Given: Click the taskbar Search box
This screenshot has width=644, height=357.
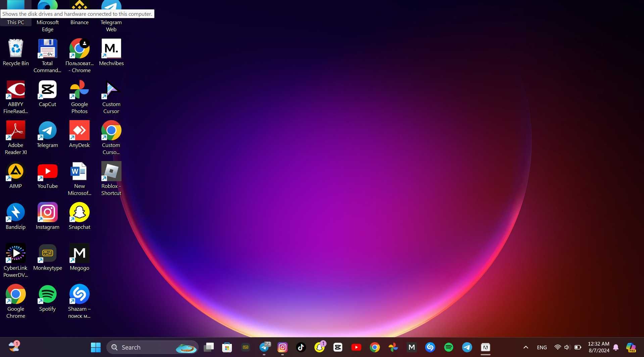Looking at the screenshot, I should click(152, 347).
